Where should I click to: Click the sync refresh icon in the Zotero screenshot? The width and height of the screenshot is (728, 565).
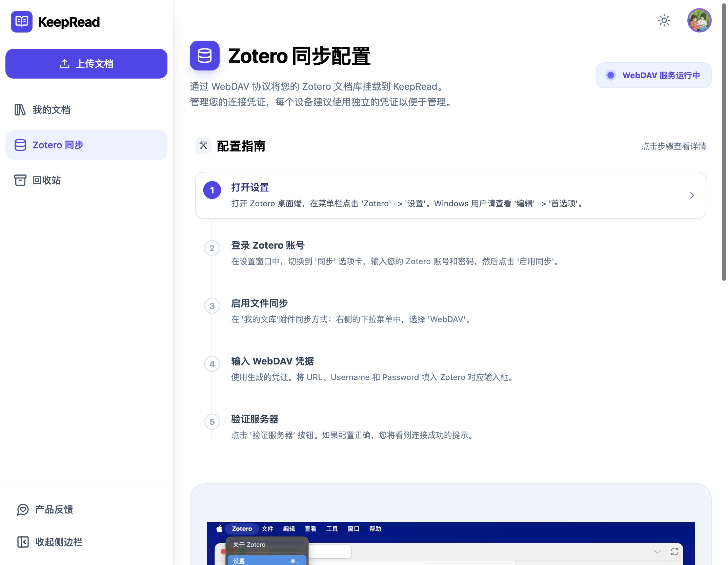[674, 551]
